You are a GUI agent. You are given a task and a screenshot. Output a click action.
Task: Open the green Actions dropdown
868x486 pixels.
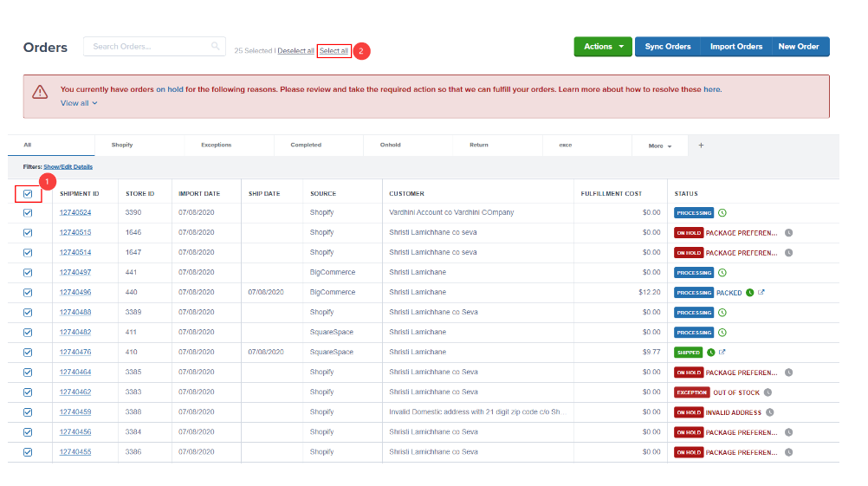(603, 47)
